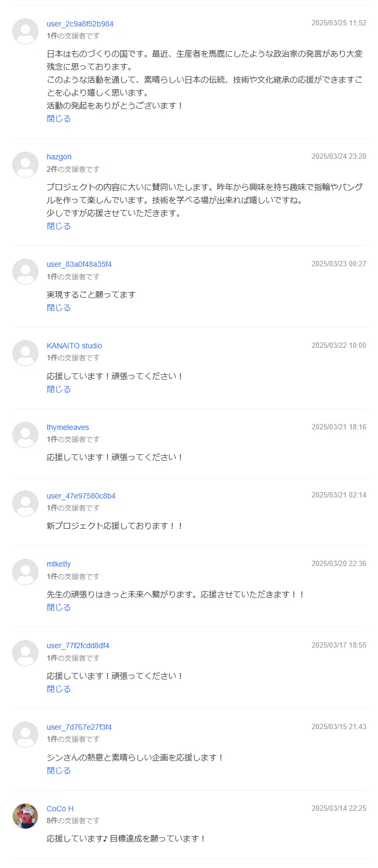Collapse hazgon's comment using 閉じる
378x868 pixels.
click(58, 226)
